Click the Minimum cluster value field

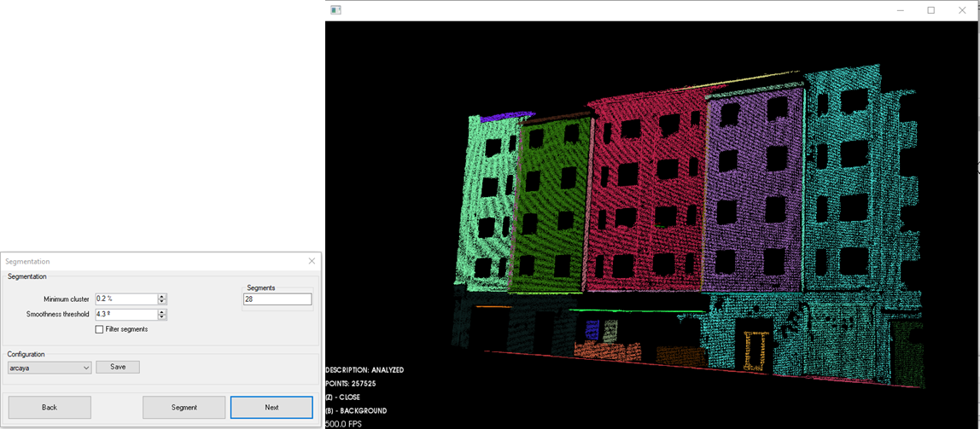click(125, 299)
